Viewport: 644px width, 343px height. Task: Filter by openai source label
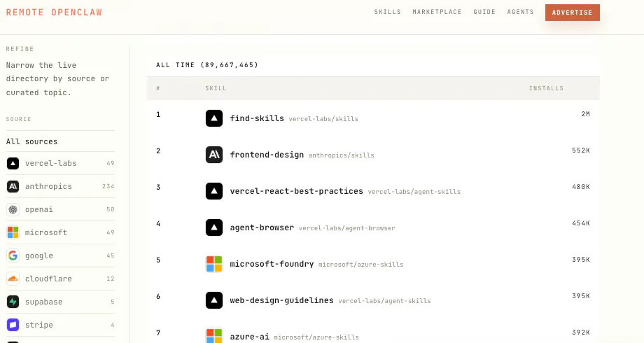[39, 209]
